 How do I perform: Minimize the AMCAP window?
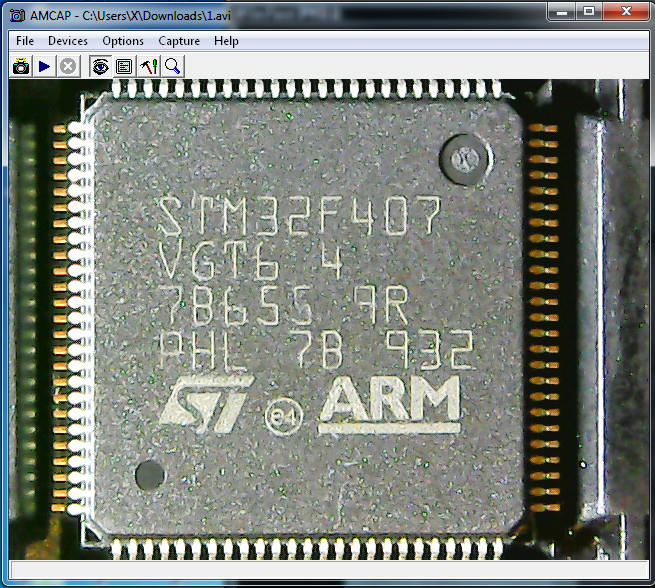(x=562, y=12)
